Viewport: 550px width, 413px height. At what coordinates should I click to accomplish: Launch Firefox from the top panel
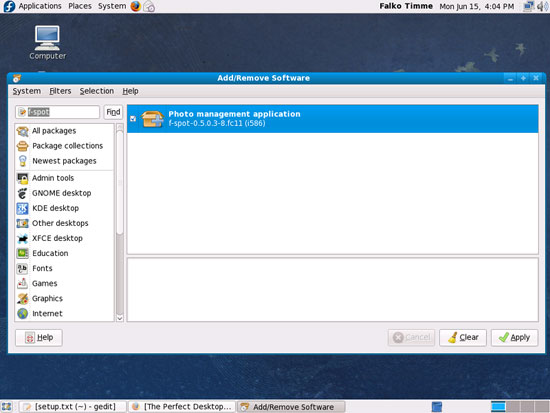136,6
